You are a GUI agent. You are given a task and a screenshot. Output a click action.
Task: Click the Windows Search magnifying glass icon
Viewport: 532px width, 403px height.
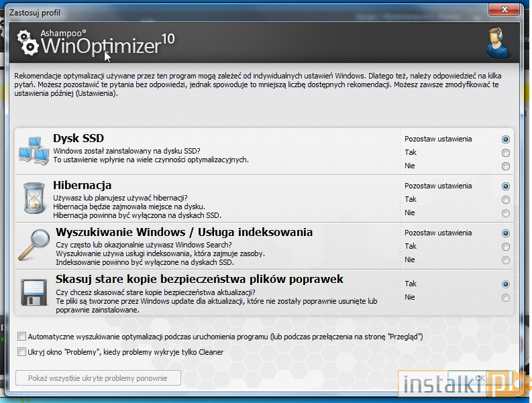(34, 245)
